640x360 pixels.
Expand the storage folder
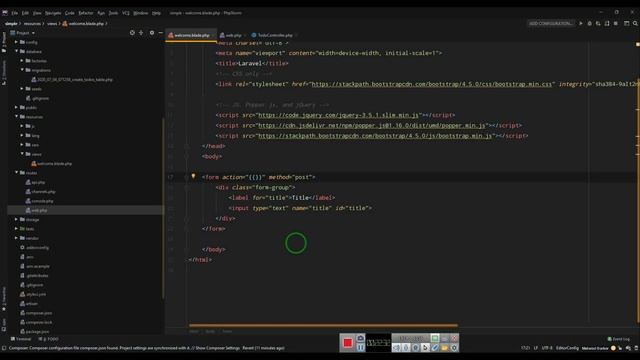click(x=16, y=220)
